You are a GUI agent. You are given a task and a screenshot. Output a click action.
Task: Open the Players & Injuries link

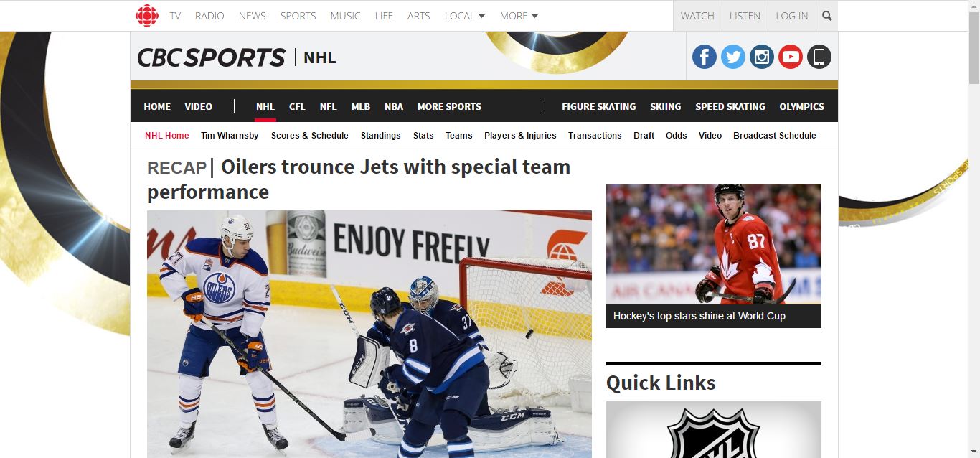pos(520,136)
